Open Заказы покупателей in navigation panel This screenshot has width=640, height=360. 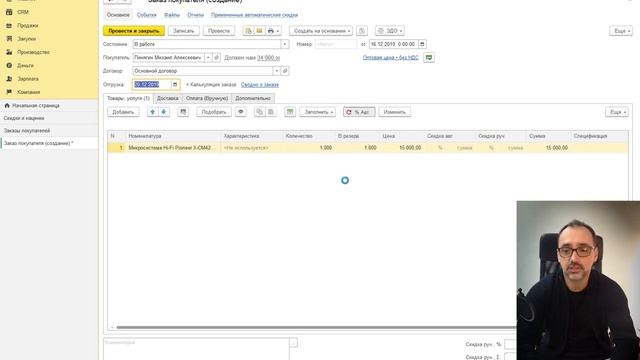[x=27, y=131]
